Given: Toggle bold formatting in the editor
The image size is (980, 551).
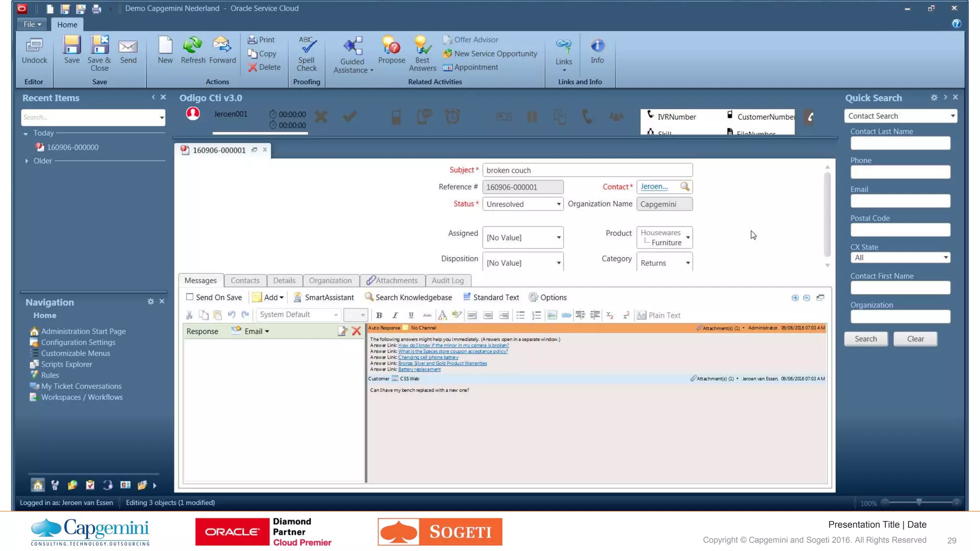Looking at the screenshot, I should 379,315.
